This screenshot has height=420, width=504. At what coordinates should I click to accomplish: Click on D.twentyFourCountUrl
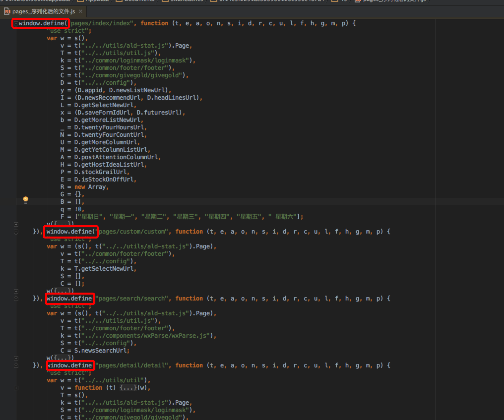[109, 135]
